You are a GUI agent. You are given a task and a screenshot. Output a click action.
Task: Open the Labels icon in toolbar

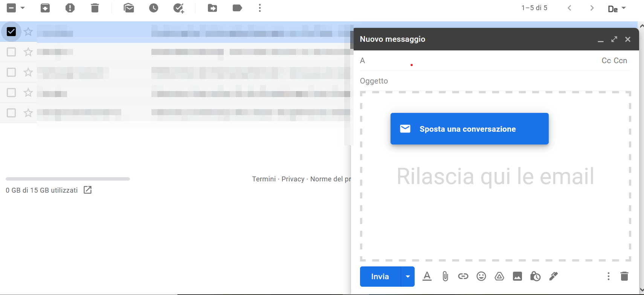237,8
